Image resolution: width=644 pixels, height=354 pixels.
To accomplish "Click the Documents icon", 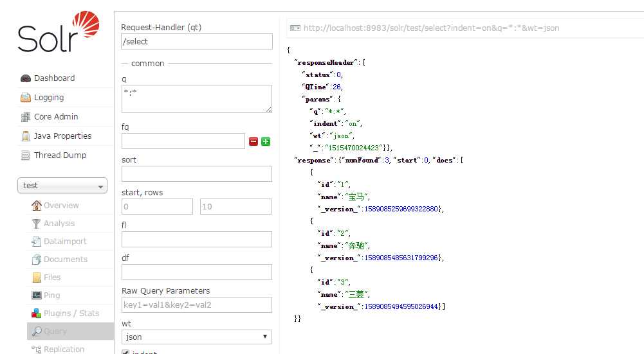I will tap(37, 260).
